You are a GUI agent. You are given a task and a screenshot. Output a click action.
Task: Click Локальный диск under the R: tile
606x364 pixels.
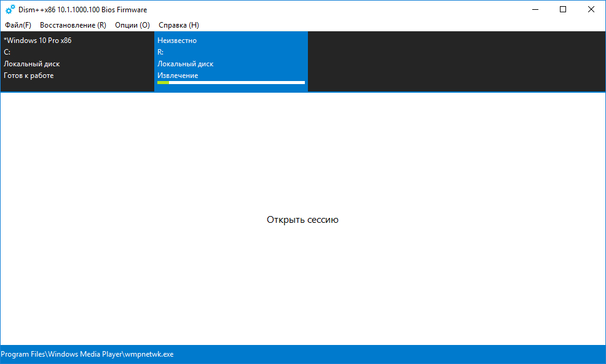[186, 64]
